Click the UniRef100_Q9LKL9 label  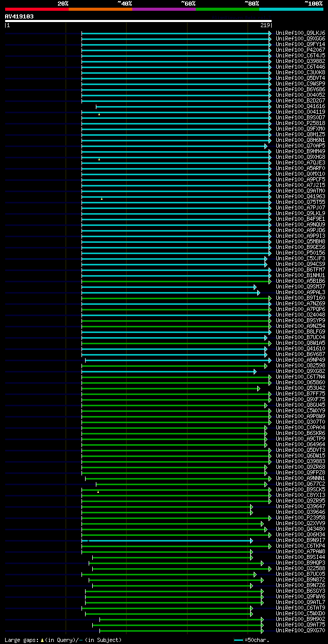(300, 213)
